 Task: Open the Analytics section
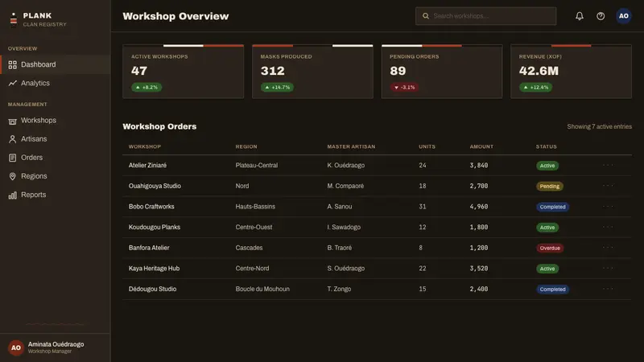click(56, 83)
